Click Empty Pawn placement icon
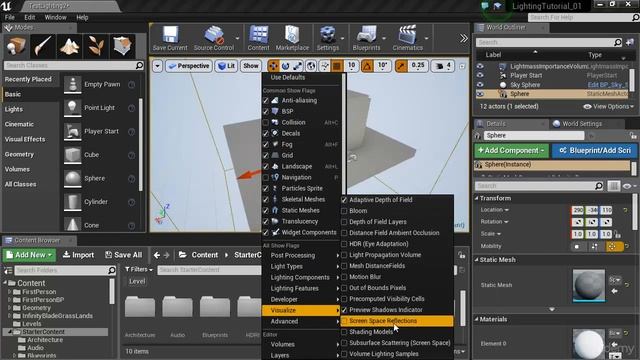Viewport: 640px width, 360px height. 72,84
